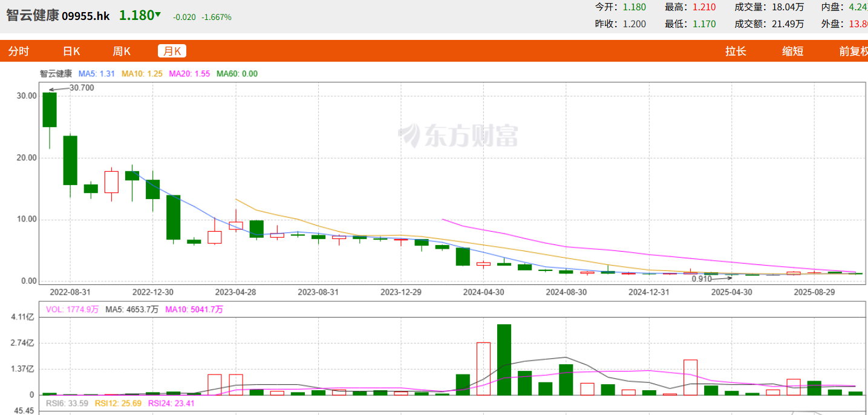Click the 2024-08-30 date axis label
This screenshot has width=868, height=415.
tap(567, 292)
